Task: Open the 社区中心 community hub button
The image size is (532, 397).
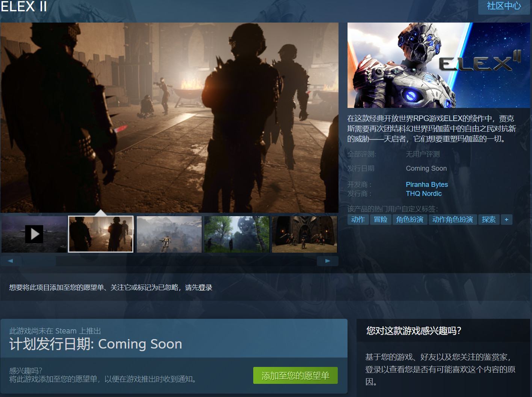Action: click(x=504, y=6)
